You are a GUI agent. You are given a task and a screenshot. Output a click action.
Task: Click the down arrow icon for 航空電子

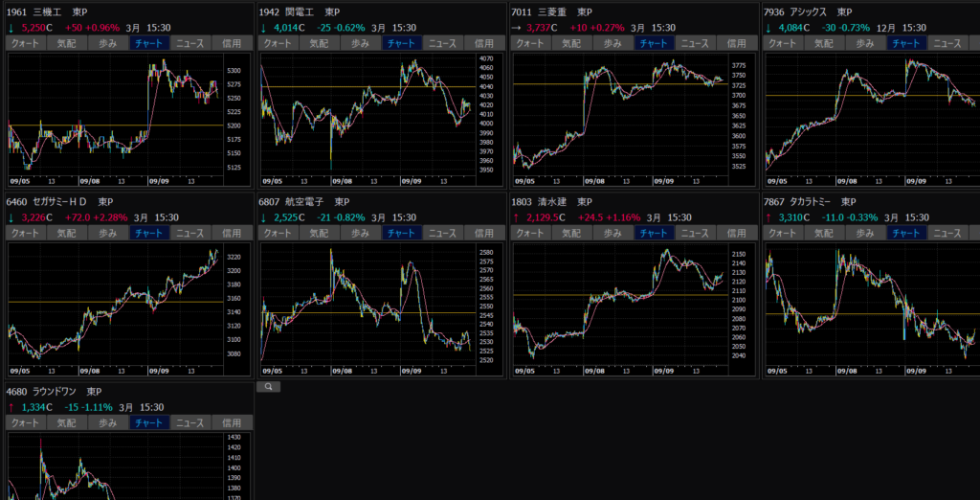[263, 217]
